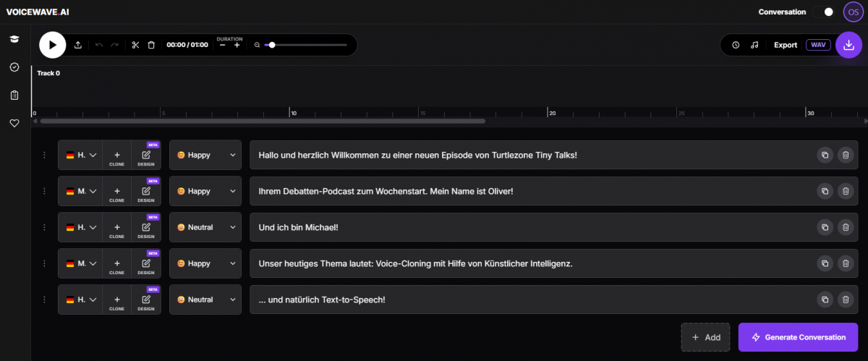Screen dimensions: 868x361
Task: Delete the 'Unser heutiges Thema' line
Action: 845,263
